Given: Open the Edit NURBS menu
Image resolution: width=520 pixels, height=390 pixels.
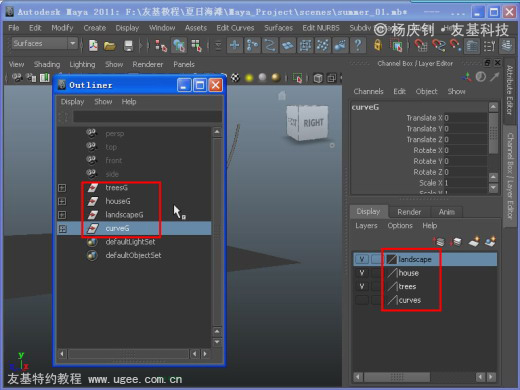Looking at the screenshot, I should click(321, 28).
